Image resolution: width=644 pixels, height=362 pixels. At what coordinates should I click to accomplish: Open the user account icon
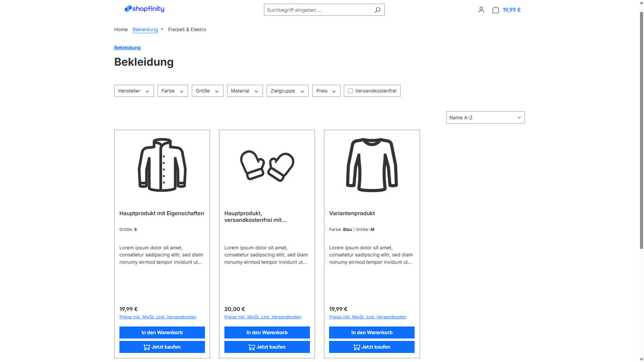(x=481, y=10)
